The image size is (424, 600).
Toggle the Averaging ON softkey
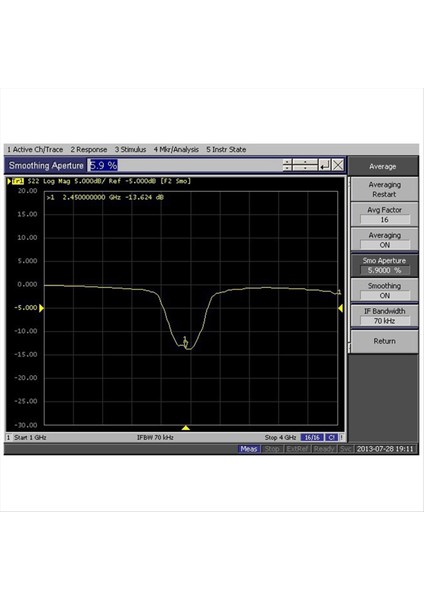(x=384, y=240)
